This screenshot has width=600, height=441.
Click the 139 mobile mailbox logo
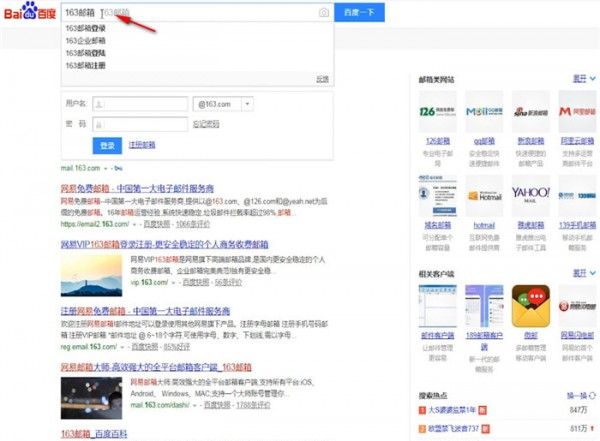point(577,196)
